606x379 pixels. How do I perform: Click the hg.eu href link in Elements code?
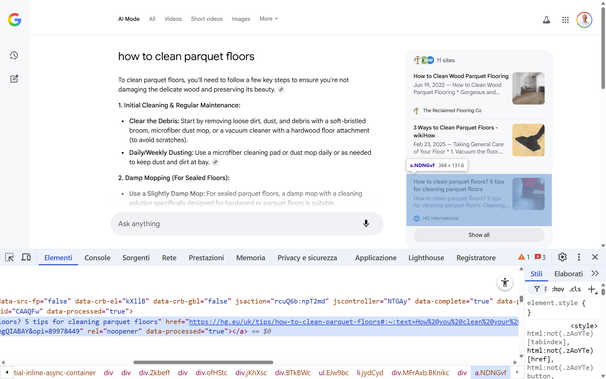click(x=354, y=321)
